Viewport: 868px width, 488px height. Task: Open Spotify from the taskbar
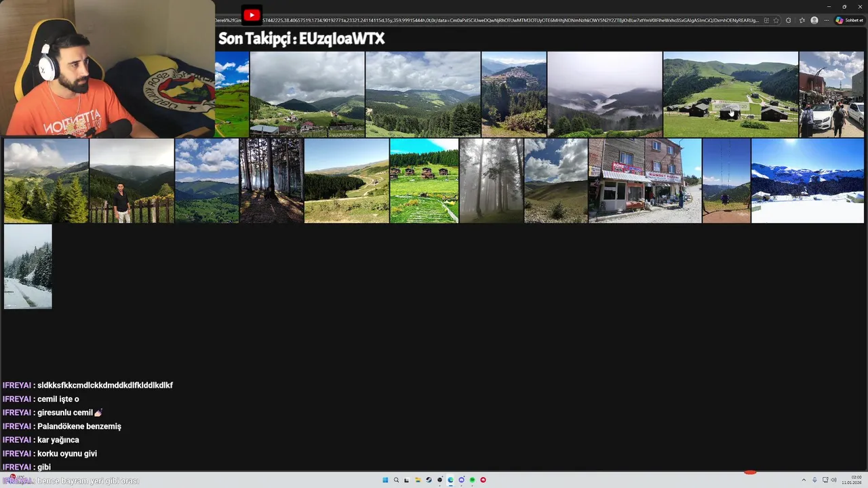click(472, 480)
